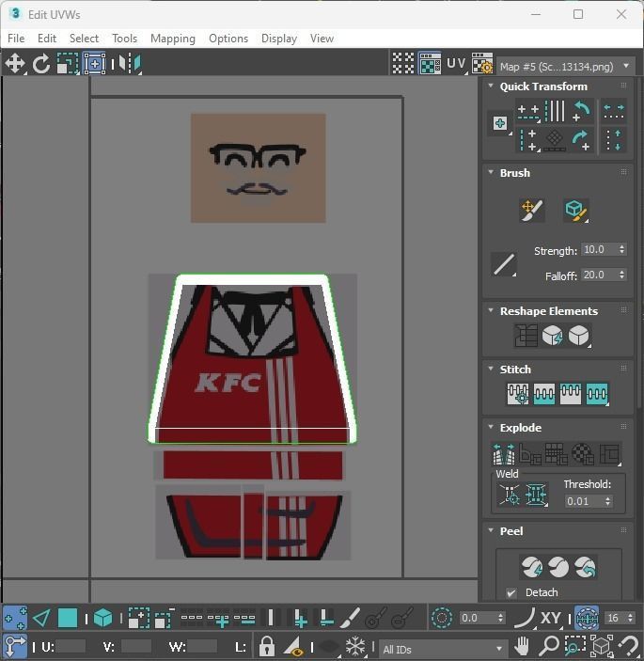Viewport: 644px width, 661px height.
Task: Select the Move Selected Subobject tool
Action: tap(15, 64)
